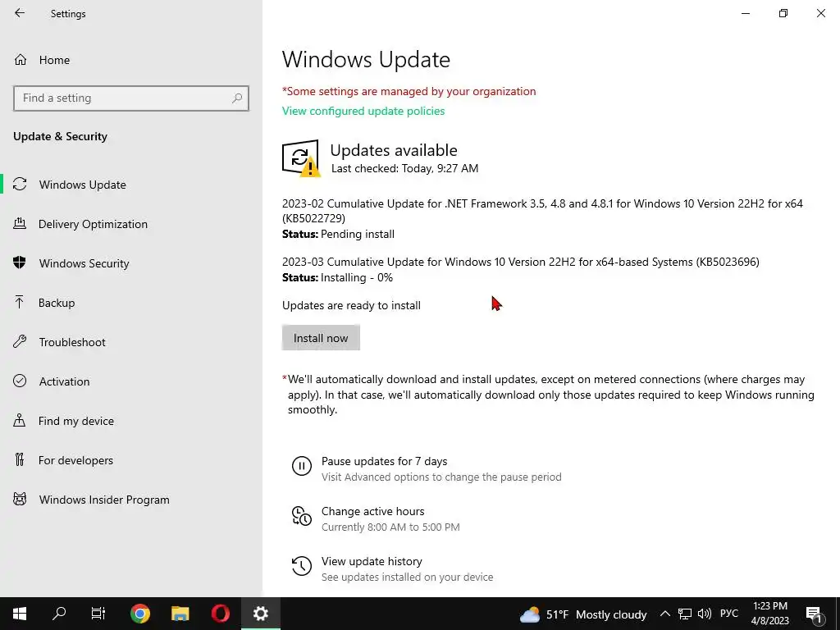Open View configured update policies link
Image resolution: width=840 pixels, height=630 pixels.
point(363,111)
